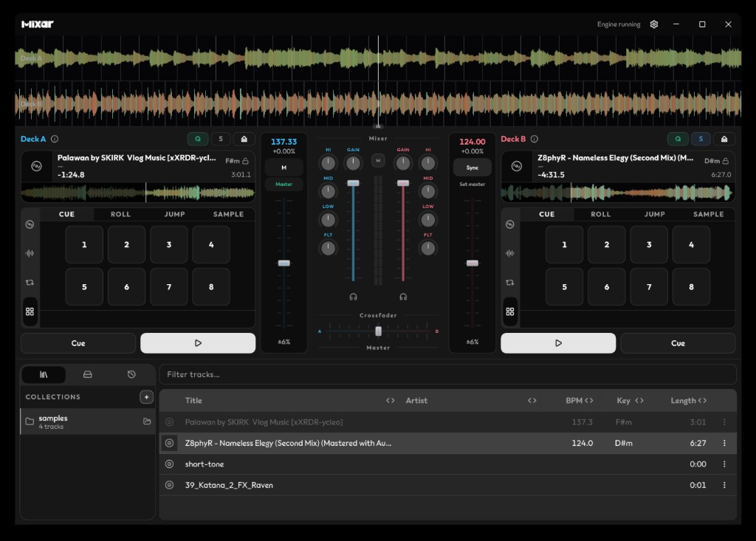
Task: Toggle Deck A S button
Action: coord(221,139)
